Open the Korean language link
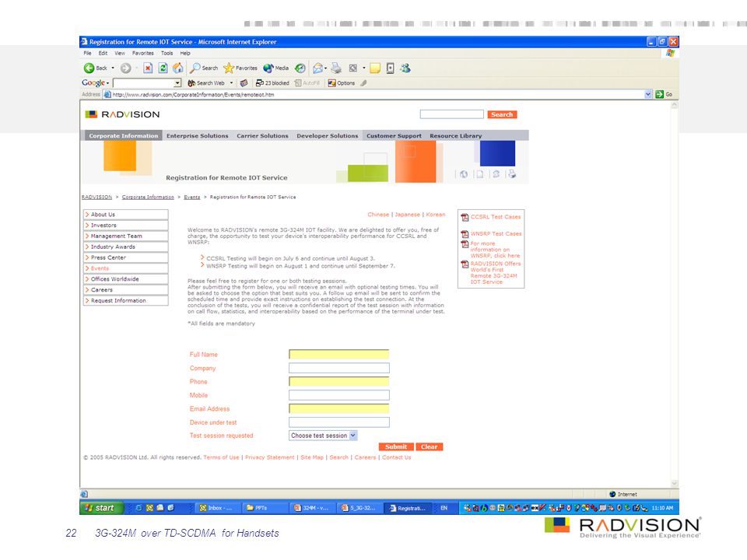 pyautogui.click(x=436, y=215)
